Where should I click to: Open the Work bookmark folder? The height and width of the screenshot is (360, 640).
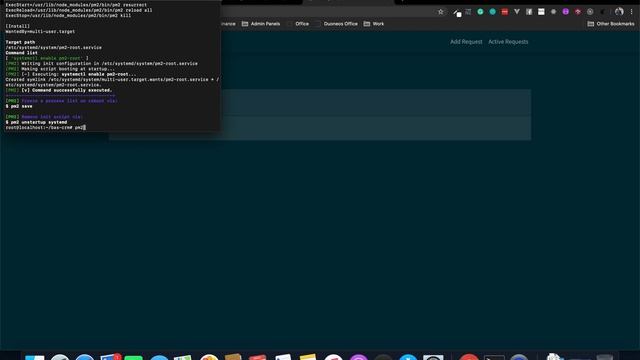(374, 24)
